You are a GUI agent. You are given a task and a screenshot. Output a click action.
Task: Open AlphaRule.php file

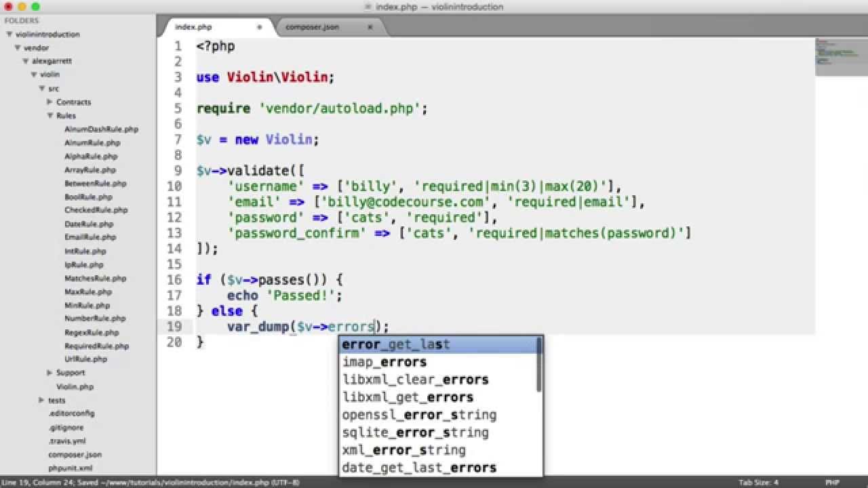tap(91, 156)
